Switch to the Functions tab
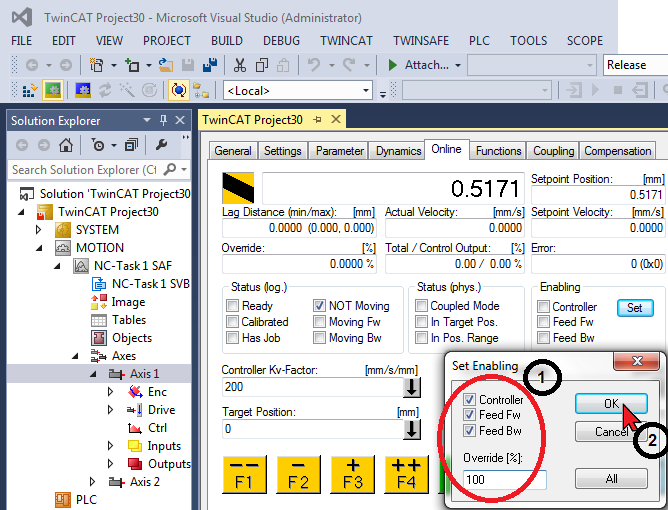 [498, 151]
